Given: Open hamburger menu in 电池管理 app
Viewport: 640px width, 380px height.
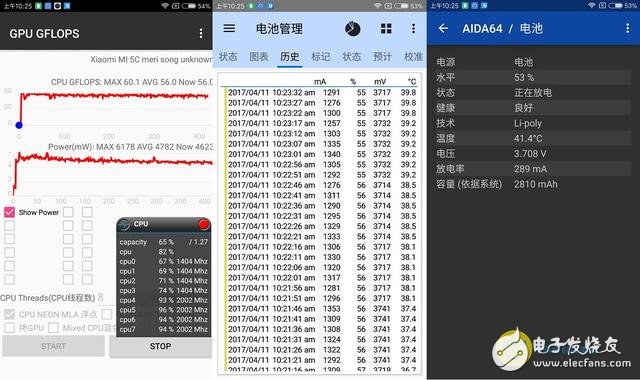Looking at the screenshot, I should [x=229, y=28].
